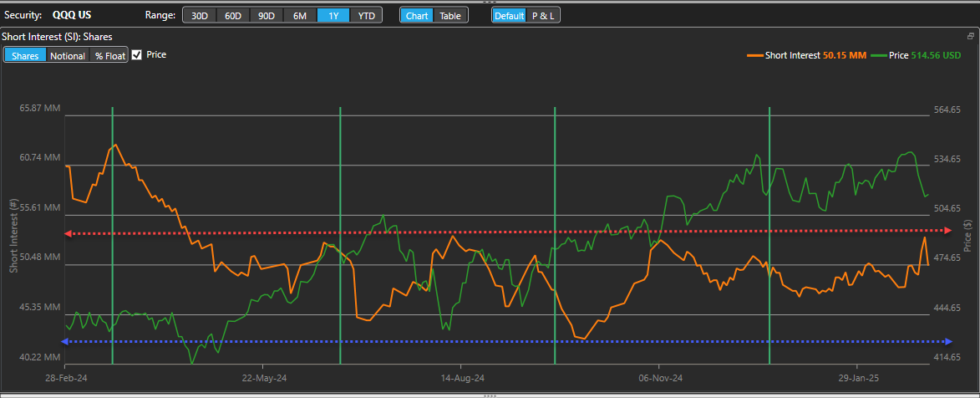
Task: Click the 29-Jan-25 date axis label
Action: pyautogui.click(x=857, y=378)
